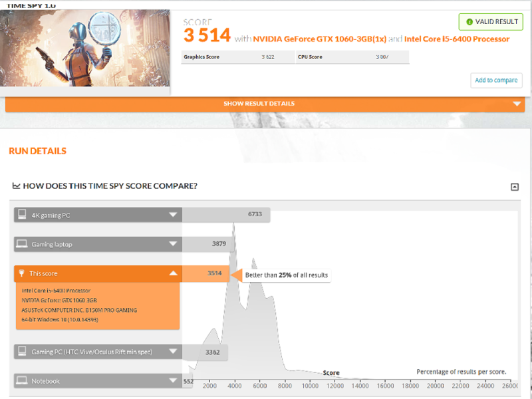Image resolution: width=532 pixels, height=399 pixels.
Task: Click the Intel Core i5-6400 Processor line in This score
Action: pos(56,291)
